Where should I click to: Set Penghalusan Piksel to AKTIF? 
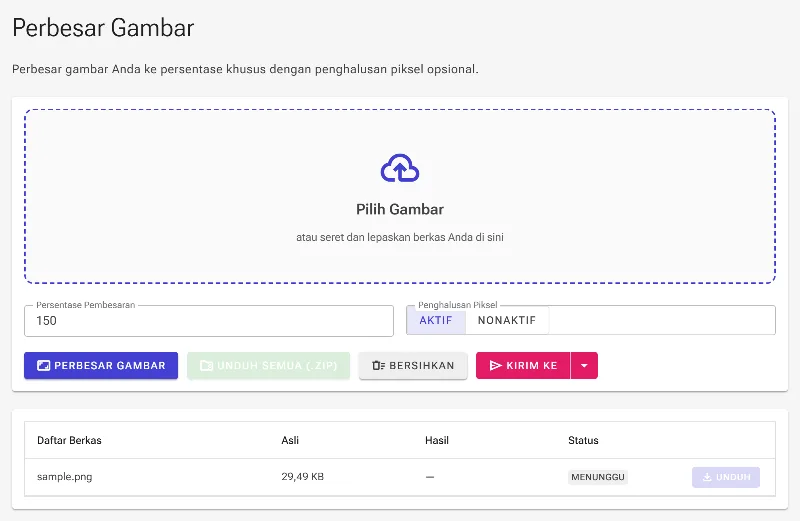point(436,320)
